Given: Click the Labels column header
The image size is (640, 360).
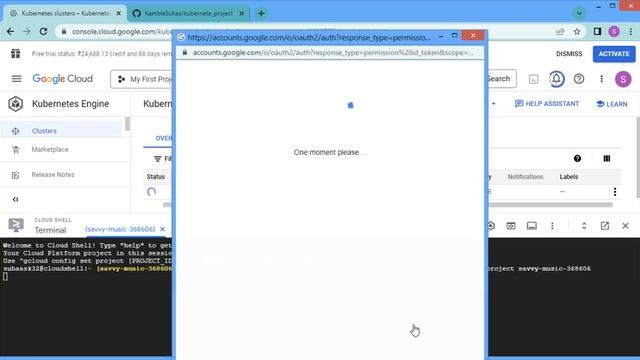Looking at the screenshot, I should (569, 177).
